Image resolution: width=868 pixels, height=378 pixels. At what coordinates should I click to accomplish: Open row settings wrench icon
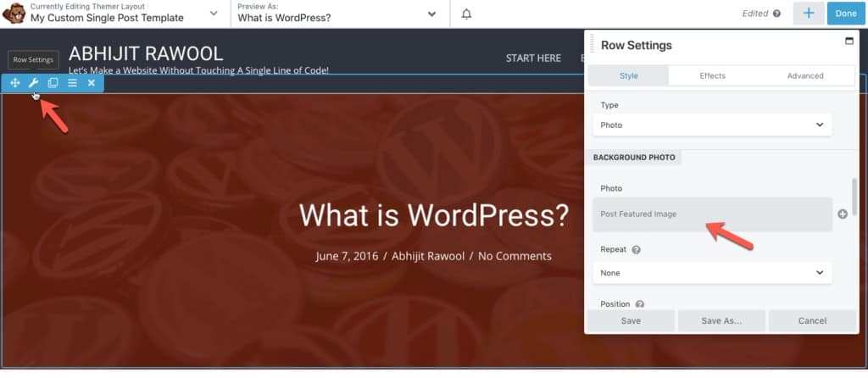(34, 83)
